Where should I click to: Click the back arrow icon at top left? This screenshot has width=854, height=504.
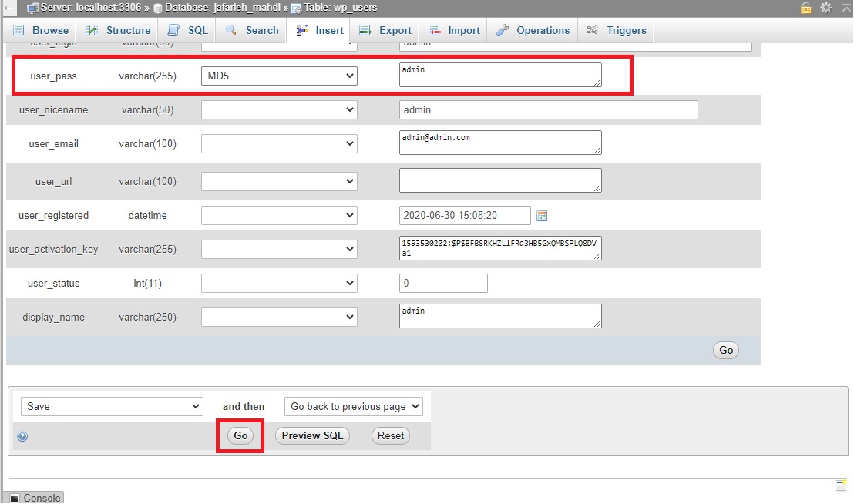tap(9, 8)
